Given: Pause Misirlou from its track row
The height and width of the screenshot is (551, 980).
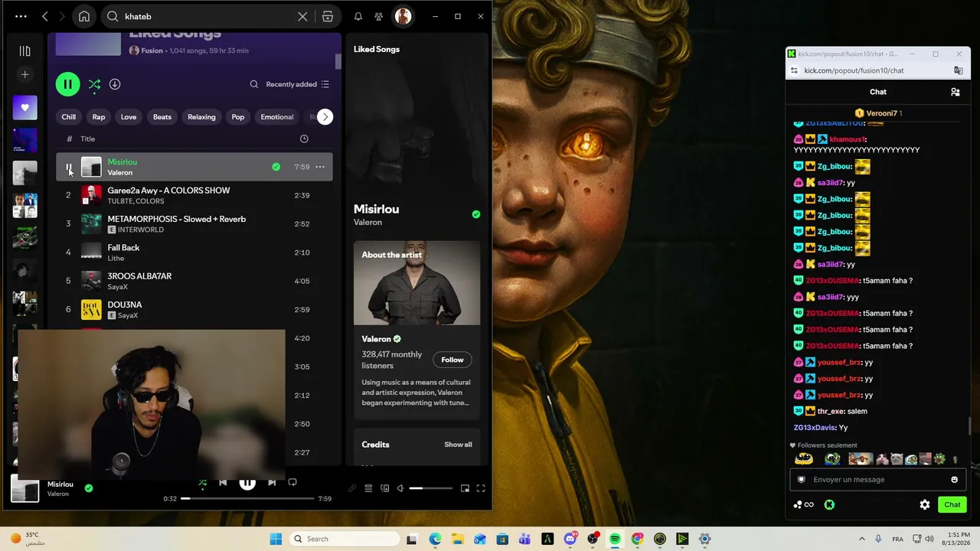Looking at the screenshot, I should 68,167.
